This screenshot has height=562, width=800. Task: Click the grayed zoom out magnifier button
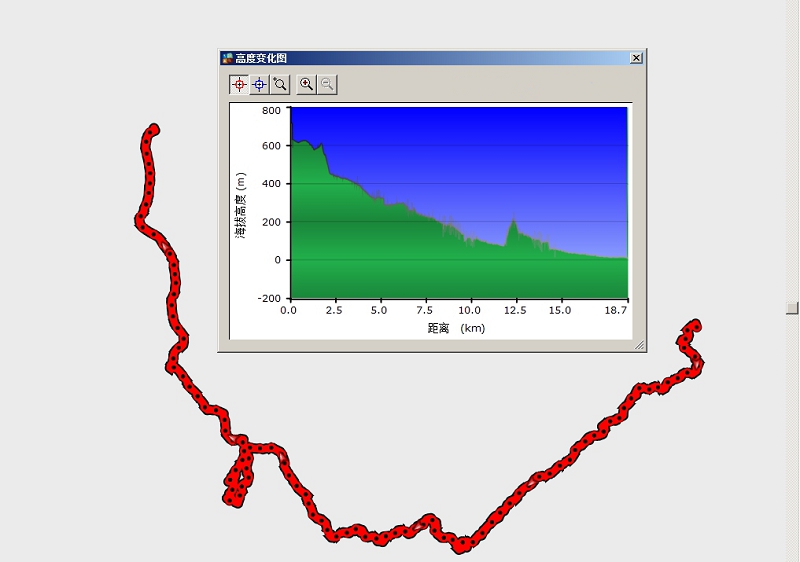click(327, 85)
